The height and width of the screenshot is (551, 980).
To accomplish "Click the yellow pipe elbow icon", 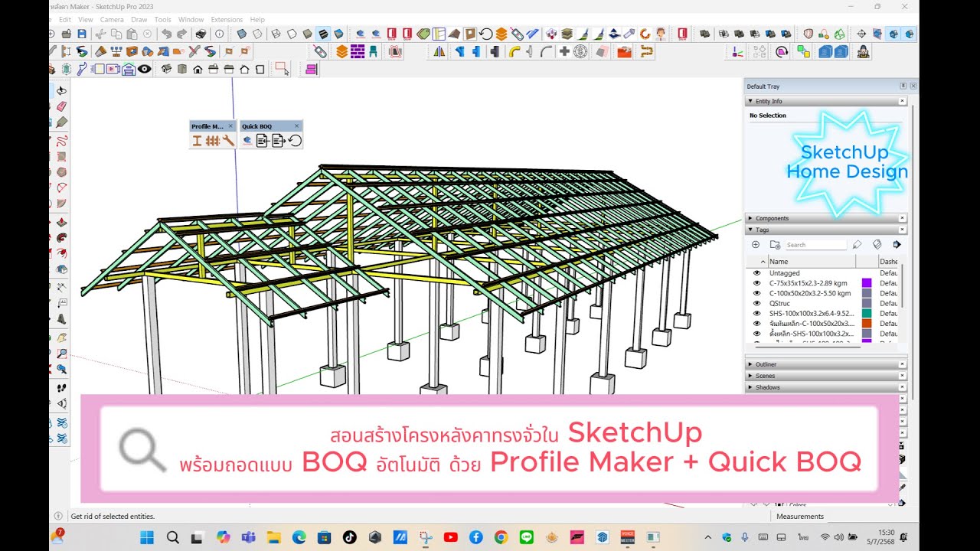I will tap(514, 51).
